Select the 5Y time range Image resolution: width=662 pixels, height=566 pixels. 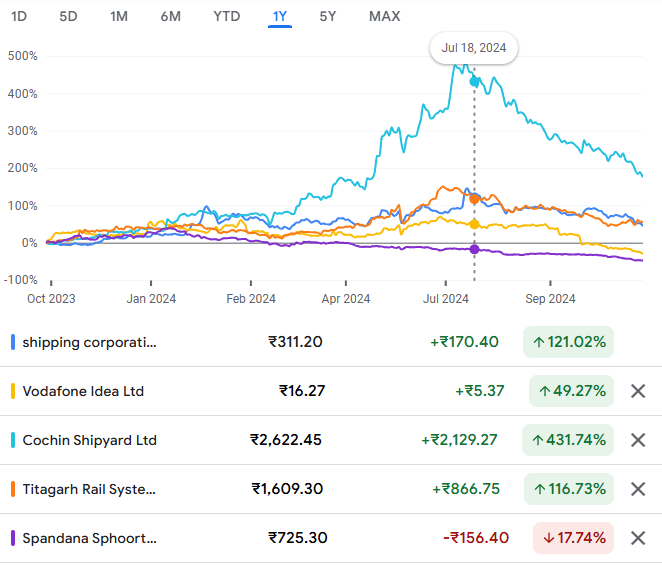[328, 16]
